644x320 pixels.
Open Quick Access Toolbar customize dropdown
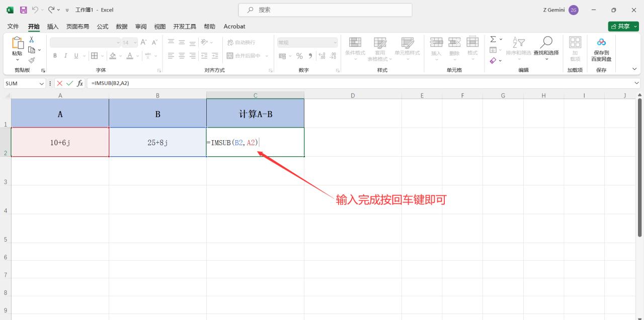[x=67, y=10]
